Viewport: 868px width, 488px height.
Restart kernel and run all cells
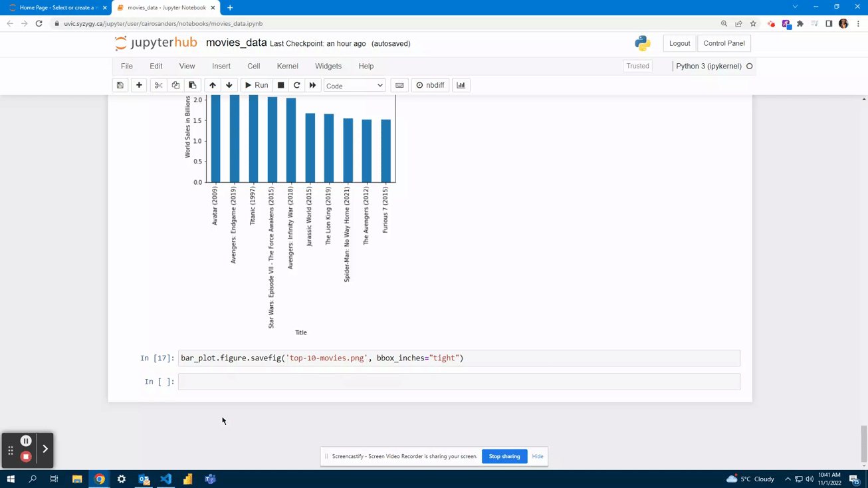coord(313,85)
